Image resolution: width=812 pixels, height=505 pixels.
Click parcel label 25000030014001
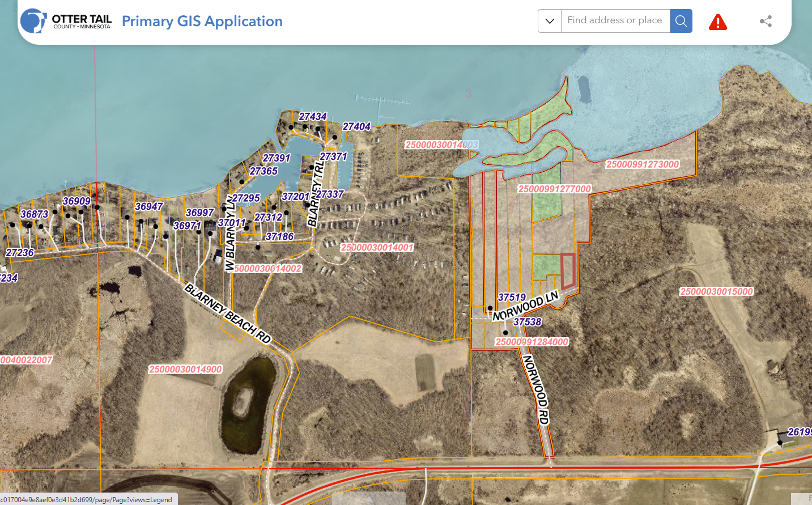click(x=377, y=248)
